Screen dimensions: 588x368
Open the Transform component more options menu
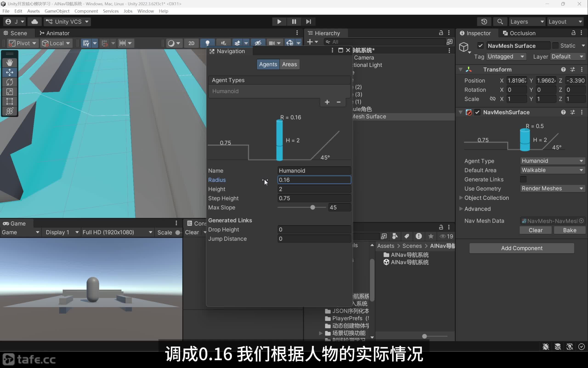582,70
